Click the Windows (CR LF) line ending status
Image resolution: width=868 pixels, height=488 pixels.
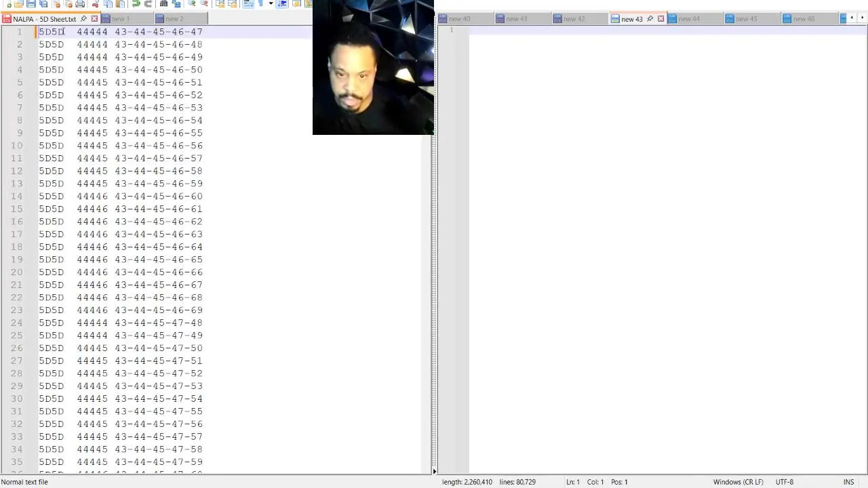(738, 482)
